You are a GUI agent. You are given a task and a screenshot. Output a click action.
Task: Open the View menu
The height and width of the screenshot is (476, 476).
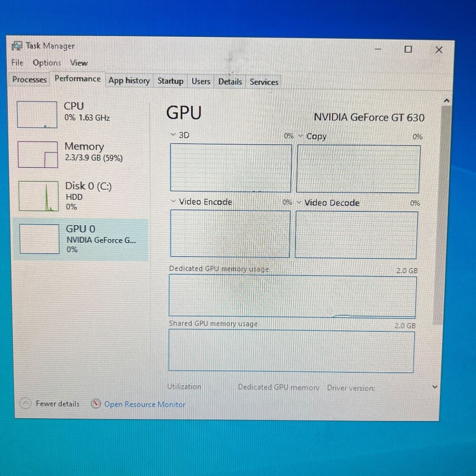(79, 63)
